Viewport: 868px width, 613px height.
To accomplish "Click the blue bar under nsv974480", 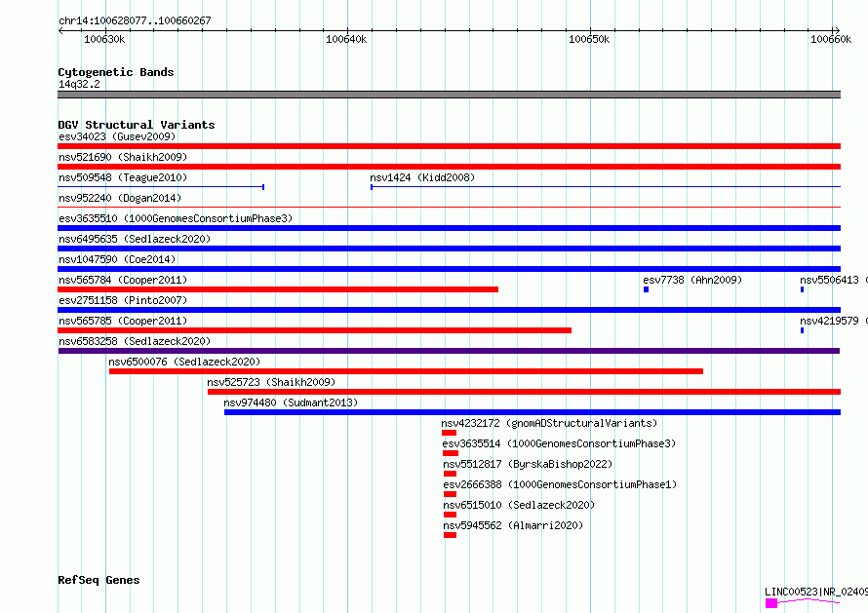I will 533,412.
